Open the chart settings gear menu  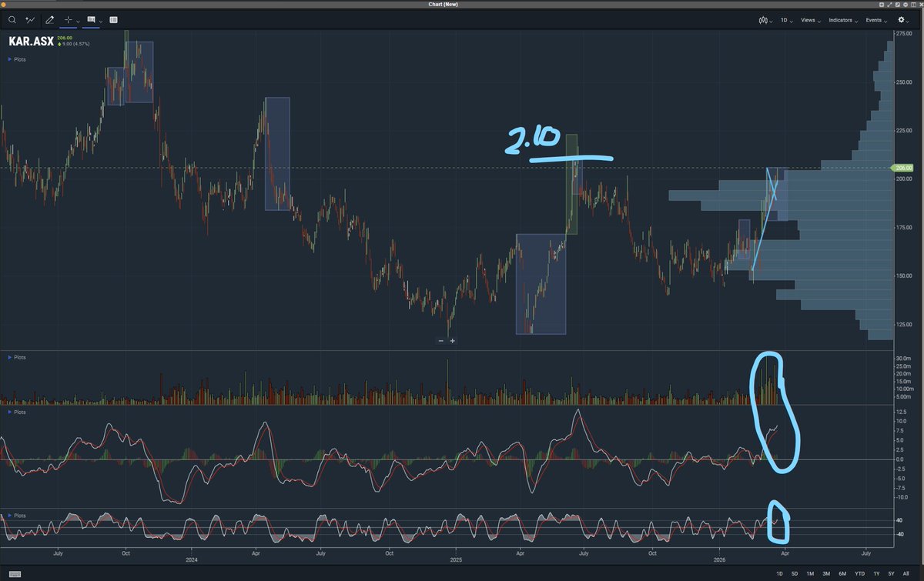pyautogui.click(x=904, y=20)
